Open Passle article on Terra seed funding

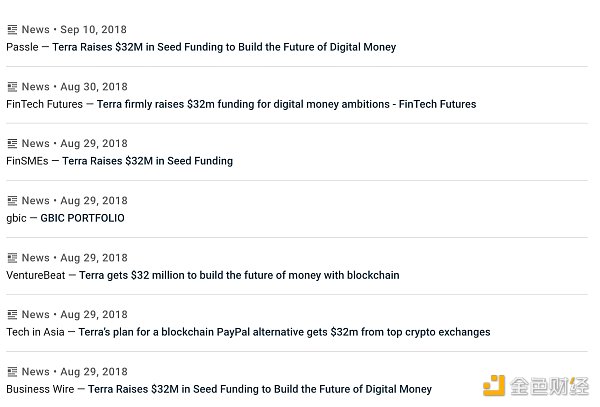pos(224,47)
